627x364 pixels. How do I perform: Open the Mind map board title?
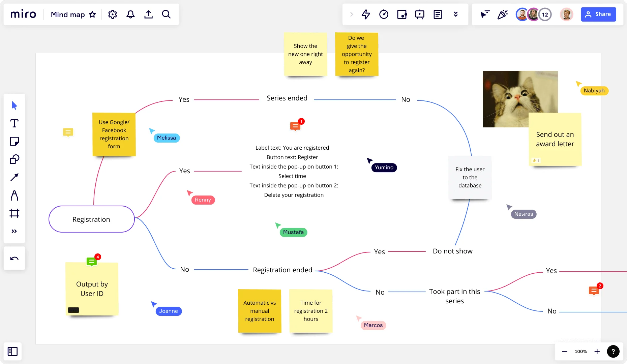68,14
